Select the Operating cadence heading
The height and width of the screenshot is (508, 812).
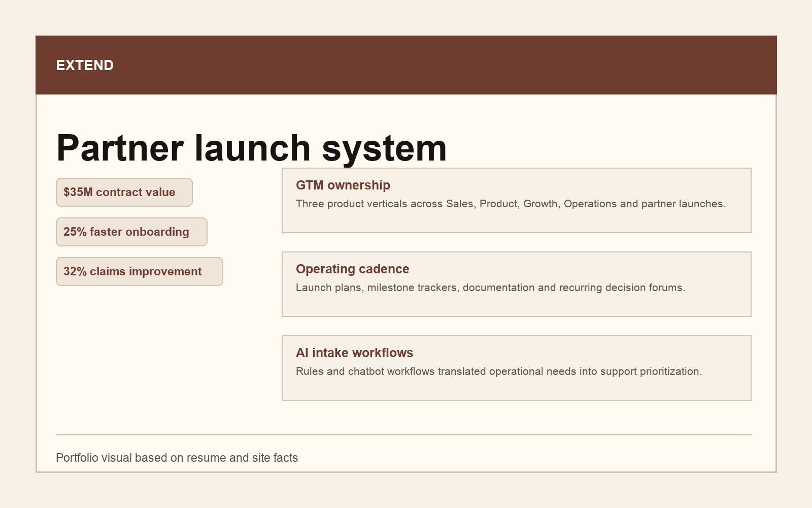click(352, 269)
